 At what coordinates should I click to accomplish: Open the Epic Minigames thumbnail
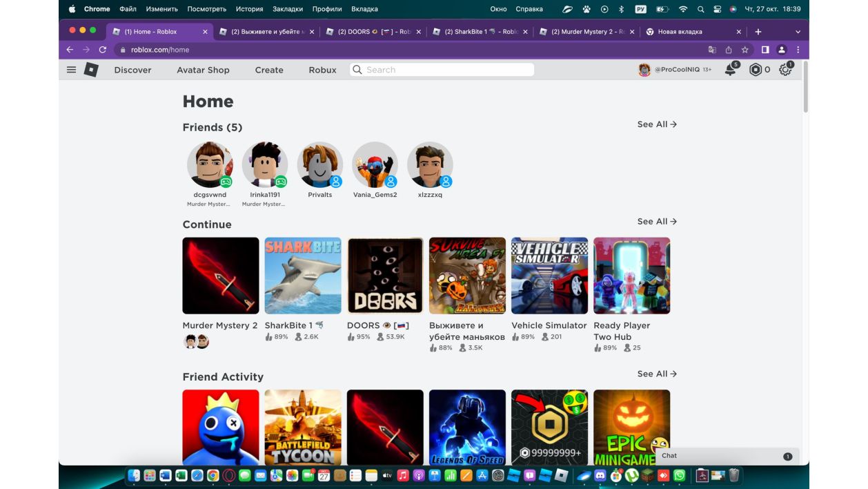(632, 427)
